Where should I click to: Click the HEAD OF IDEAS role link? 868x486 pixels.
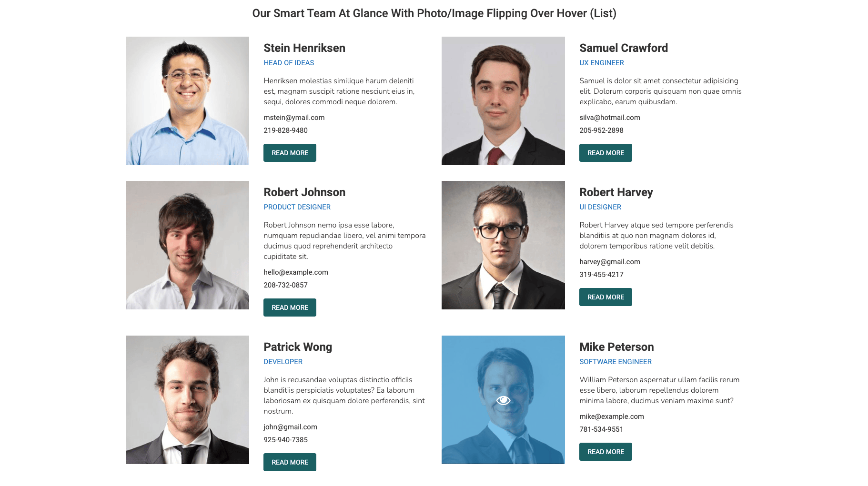289,63
